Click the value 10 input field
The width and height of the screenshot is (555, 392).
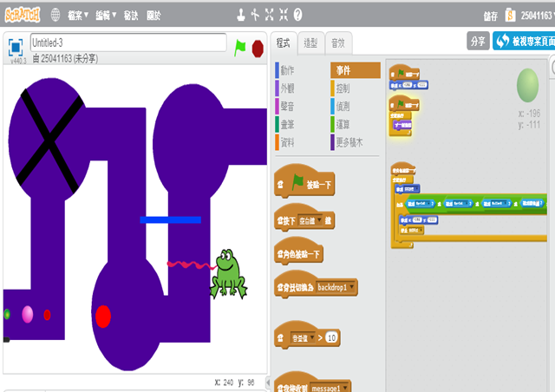[x=331, y=338]
